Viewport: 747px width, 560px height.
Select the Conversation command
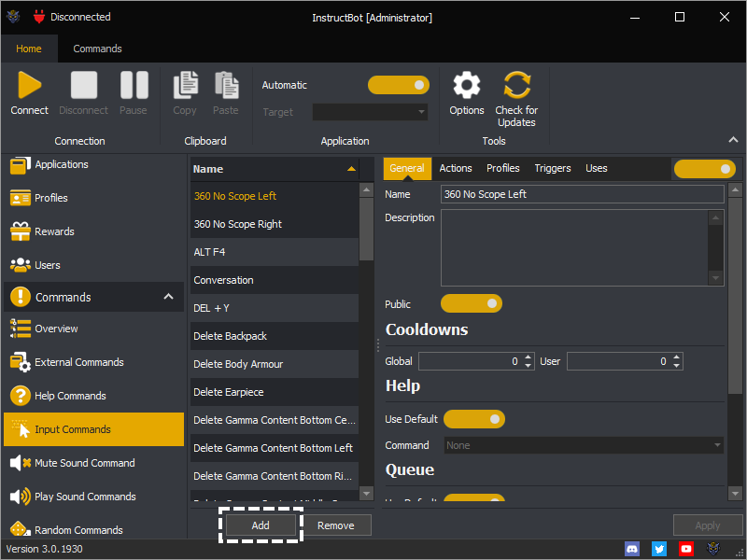click(275, 281)
